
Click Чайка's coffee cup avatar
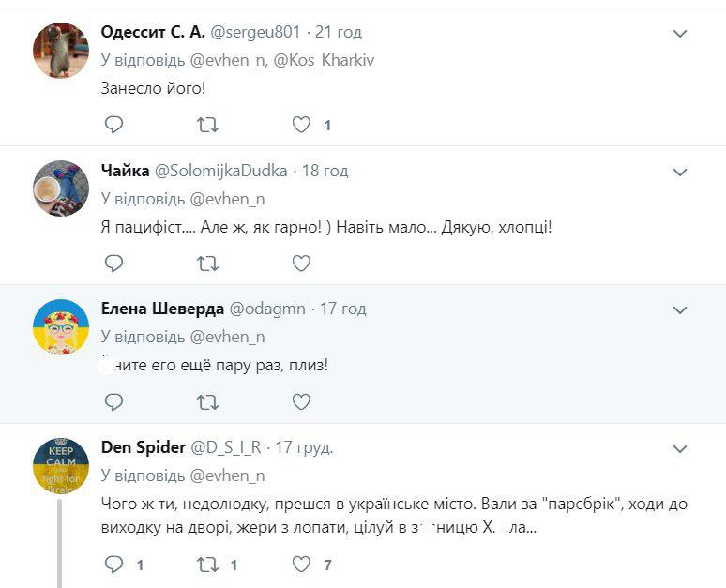pyautogui.click(x=61, y=188)
